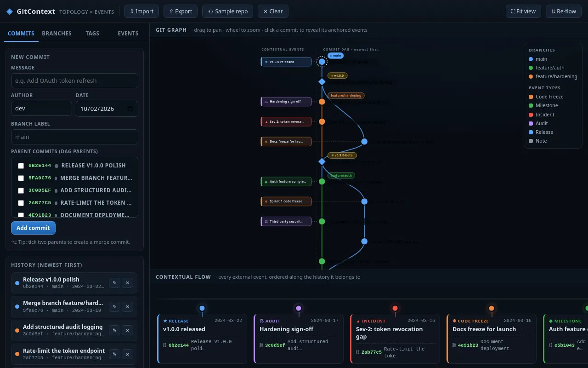The image size is (588, 368).
Task: Edit the "Release v1.0.0 polish" history entry
Action: (x=115, y=283)
